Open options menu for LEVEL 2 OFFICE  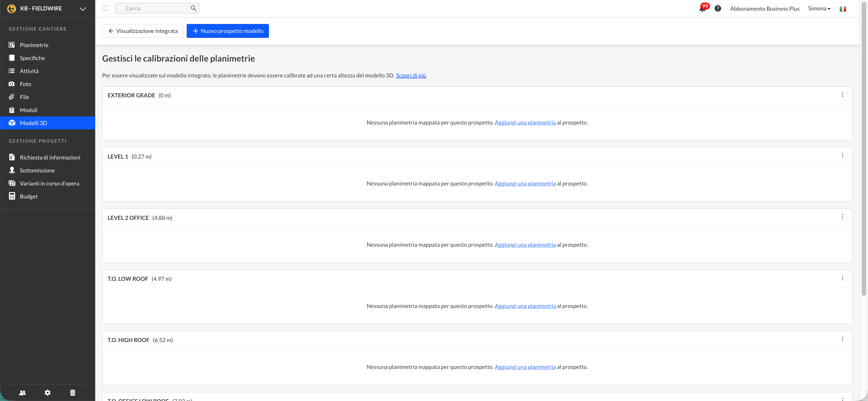(x=842, y=217)
